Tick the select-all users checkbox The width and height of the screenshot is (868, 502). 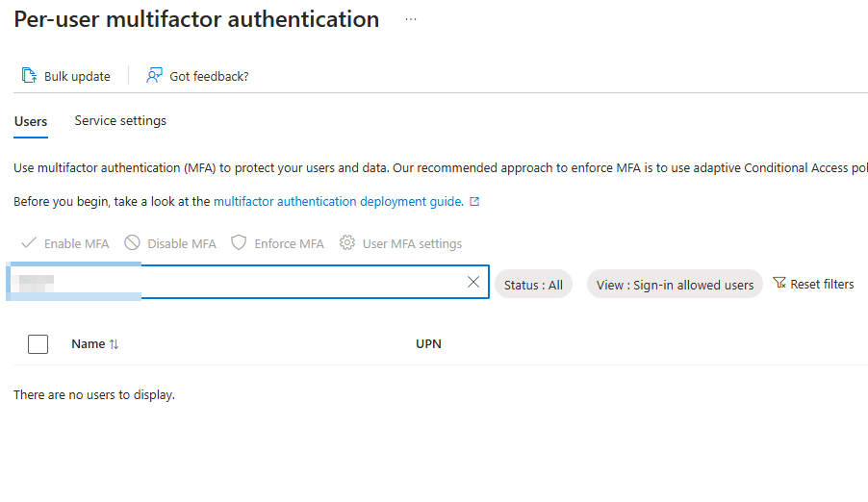pos(38,344)
